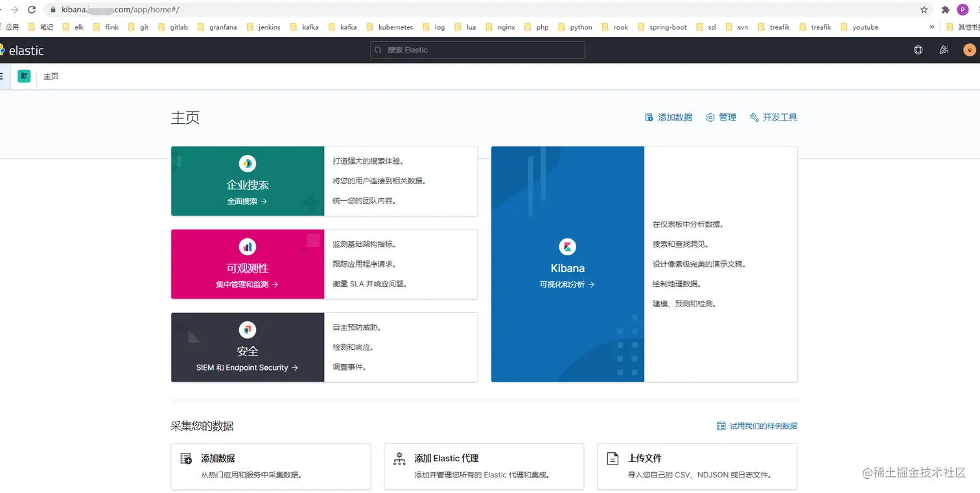Click the Enterprise Search logo icon
Viewport: 980px width, 493px height.
point(248,163)
